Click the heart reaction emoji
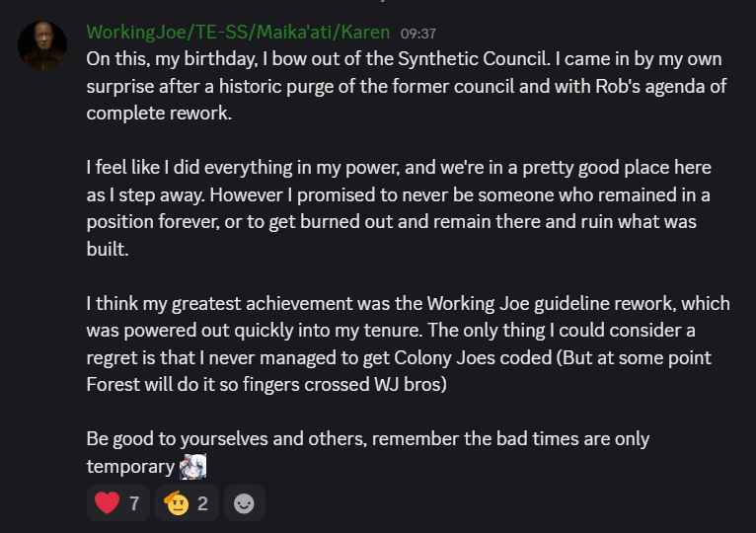756x533 pixels. pyautogui.click(x=107, y=503)
